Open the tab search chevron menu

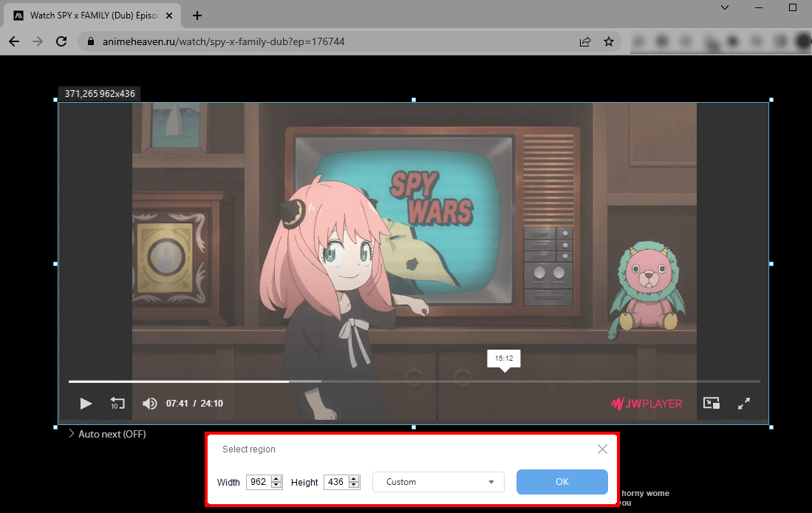coord(725,7)
